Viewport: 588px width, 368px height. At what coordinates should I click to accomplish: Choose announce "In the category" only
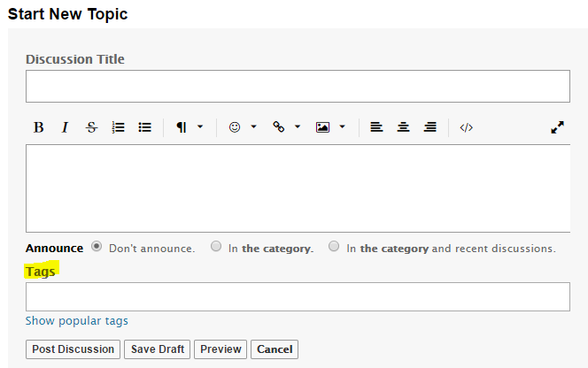point(216,247)
